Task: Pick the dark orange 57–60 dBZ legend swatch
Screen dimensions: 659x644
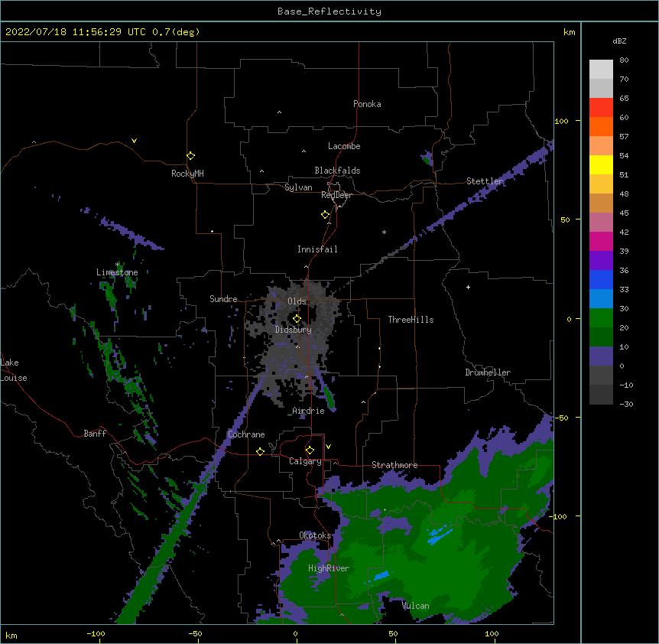Action: coord(601,126)
